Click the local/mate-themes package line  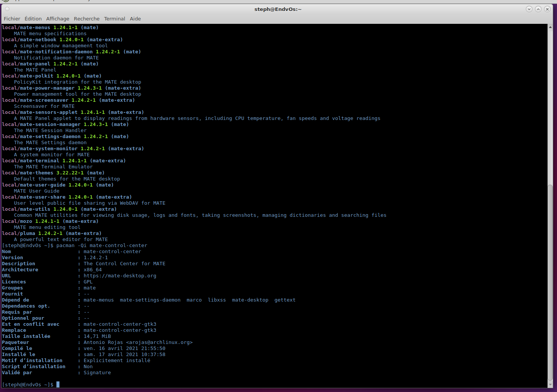point(53,173)
